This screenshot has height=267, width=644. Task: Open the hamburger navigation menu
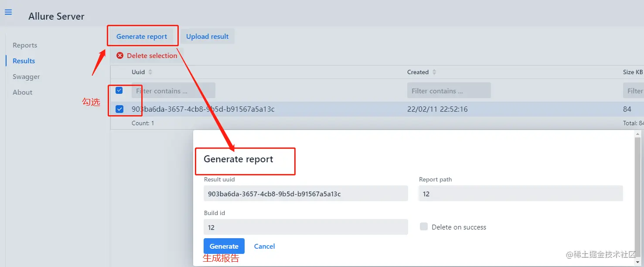[x=8, y=12]
